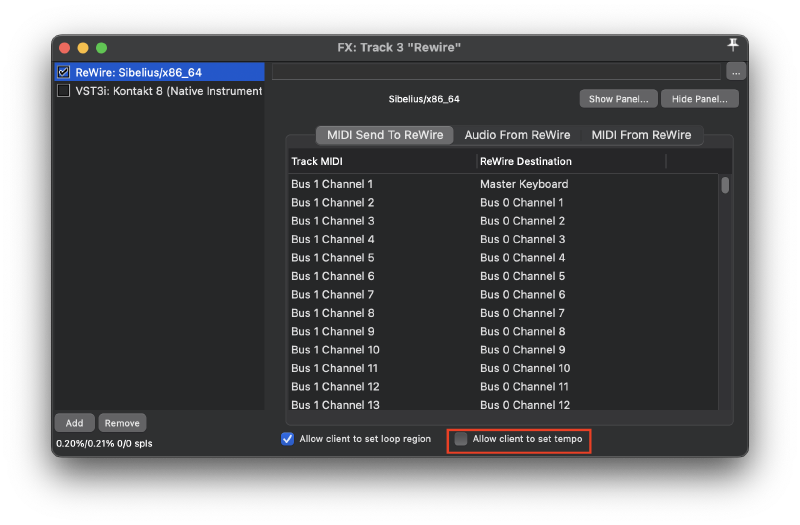
Task: Click destination Bus 0 Channel 4
Action: pyautogui.click(x=522, y=258)
